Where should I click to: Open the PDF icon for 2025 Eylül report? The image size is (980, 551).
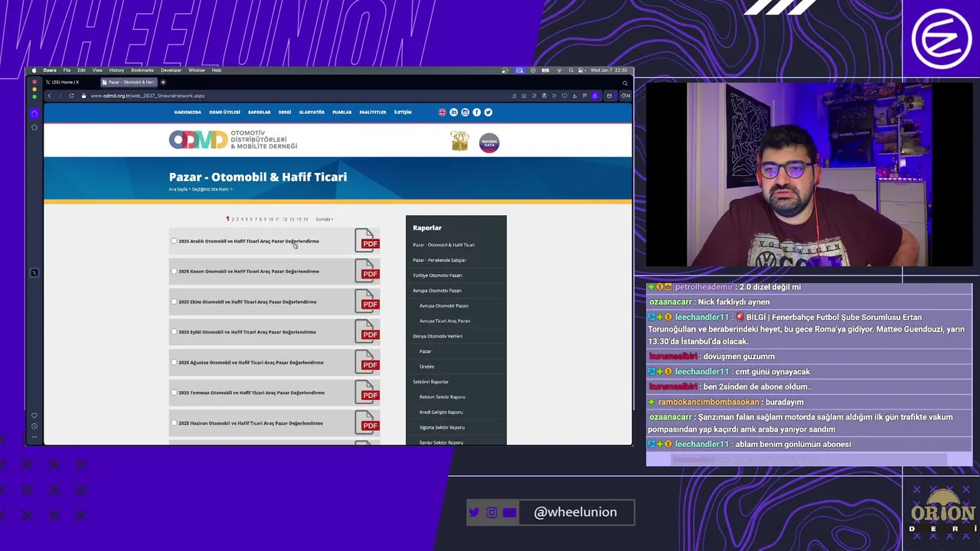tap(367, 331)
